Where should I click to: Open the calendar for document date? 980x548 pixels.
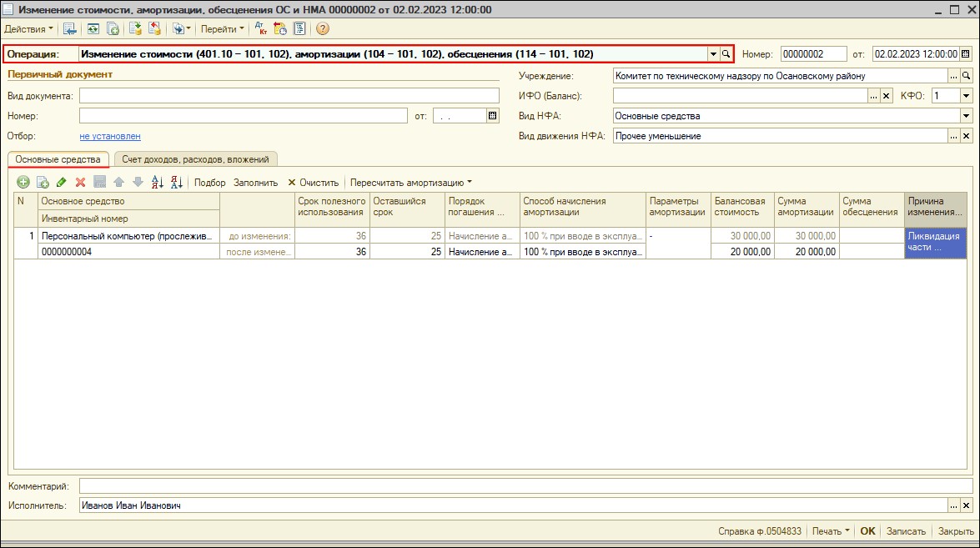point(966,54)
